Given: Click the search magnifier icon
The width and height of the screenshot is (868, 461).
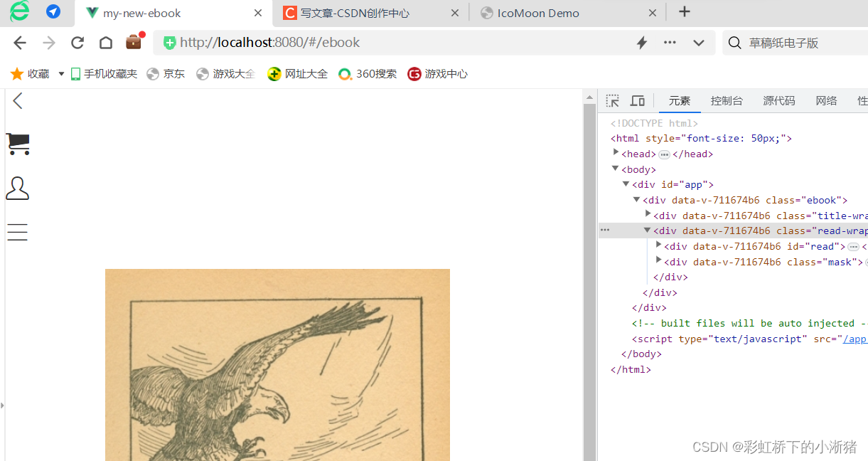Looking at the screenshot, I should 735,43.
